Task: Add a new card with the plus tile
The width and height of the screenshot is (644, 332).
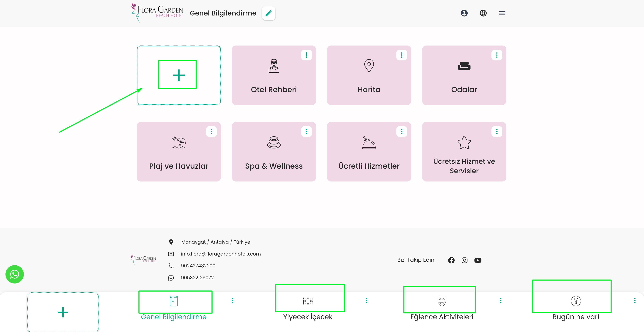Action: pyautogui.click(x=178, y=75)
